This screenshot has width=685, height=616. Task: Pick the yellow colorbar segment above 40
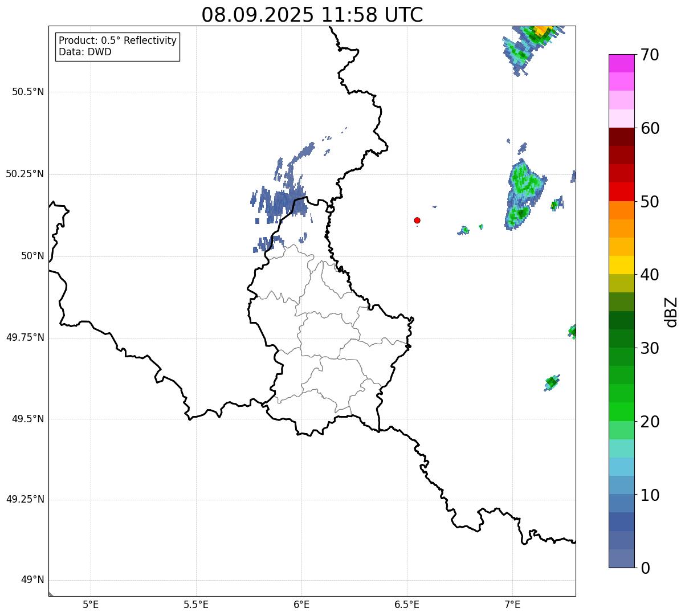tap(621, 265)
